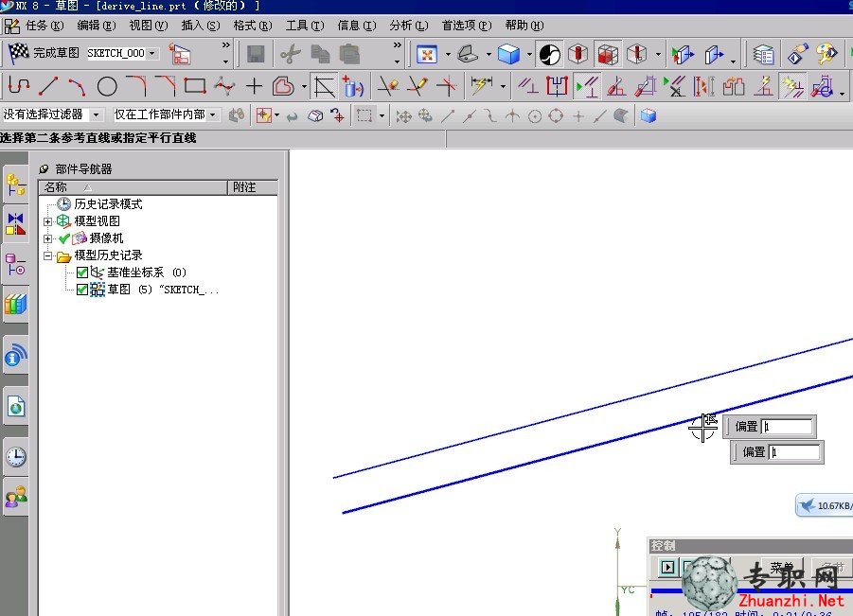The height and width of the screenshot is (616, 853).
Task: Open the rendering style dropdown arrow
Action: [x=529, y=54]
